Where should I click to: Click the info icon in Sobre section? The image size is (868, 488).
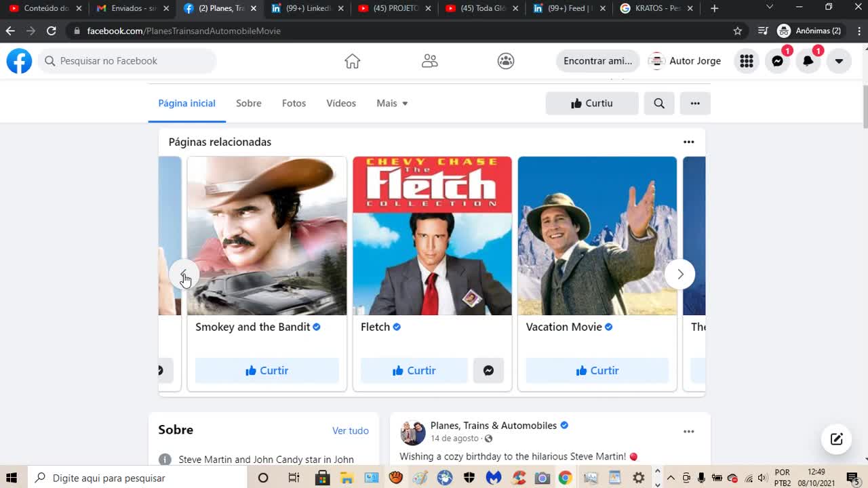pos(165,460)
